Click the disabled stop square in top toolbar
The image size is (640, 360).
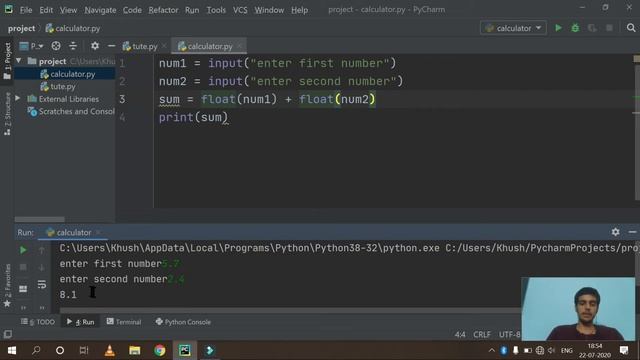(x=609, y=28)
